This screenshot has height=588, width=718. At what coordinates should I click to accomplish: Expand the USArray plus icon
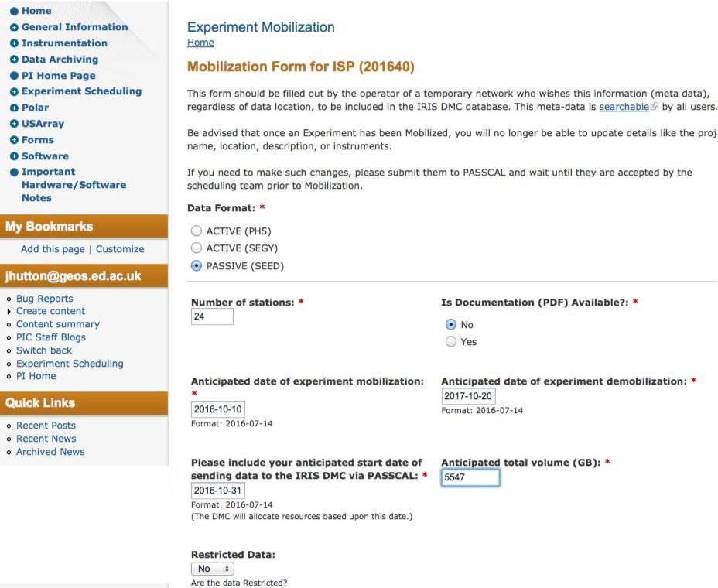[x=14, y=124]
